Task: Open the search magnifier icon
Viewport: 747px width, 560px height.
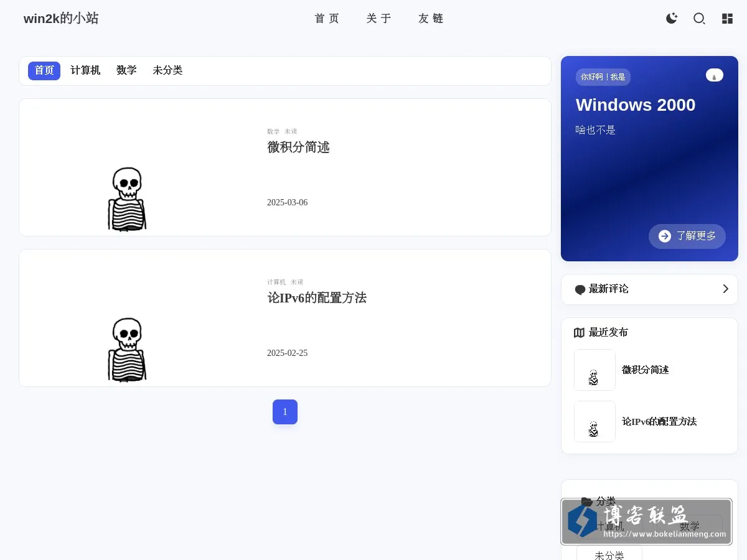Action: 700,19
